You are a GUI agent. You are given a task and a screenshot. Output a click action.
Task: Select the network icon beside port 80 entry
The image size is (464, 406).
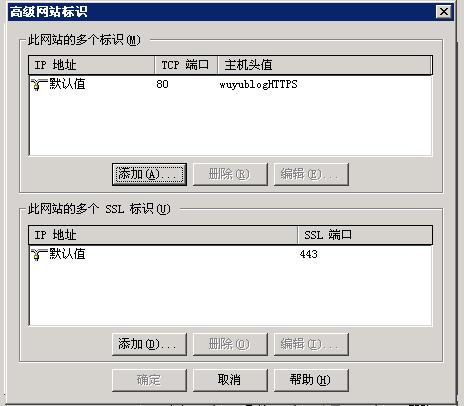click(39, 84)
